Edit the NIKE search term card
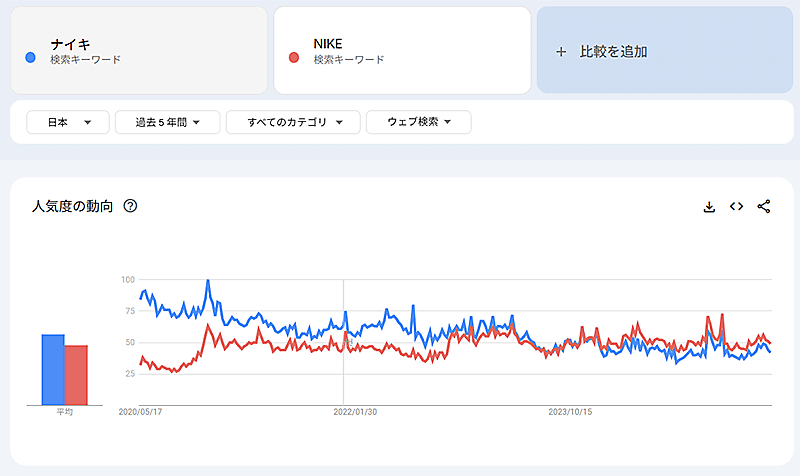This screenshot has height=476, width=800. 402,51
